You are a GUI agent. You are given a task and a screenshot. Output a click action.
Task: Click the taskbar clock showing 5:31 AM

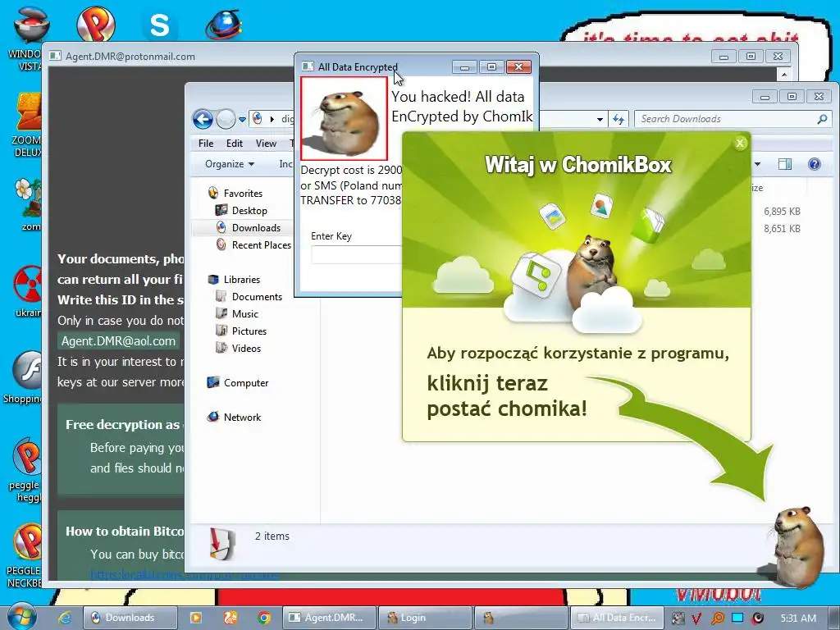coord(798,618)
